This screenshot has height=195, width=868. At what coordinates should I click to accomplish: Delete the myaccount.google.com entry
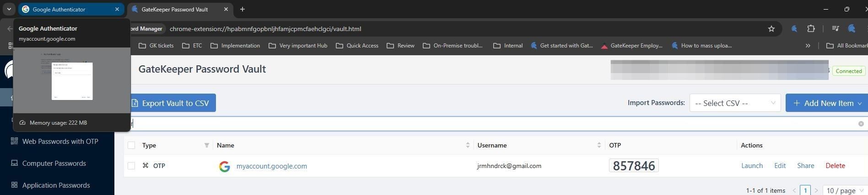pos(835,166)
